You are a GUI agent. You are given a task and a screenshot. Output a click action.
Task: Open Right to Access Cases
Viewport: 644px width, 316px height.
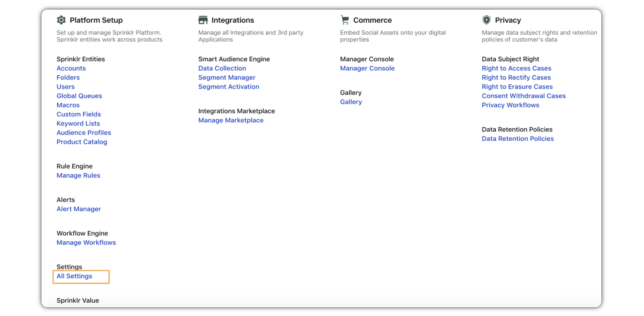tap(516, 68)
